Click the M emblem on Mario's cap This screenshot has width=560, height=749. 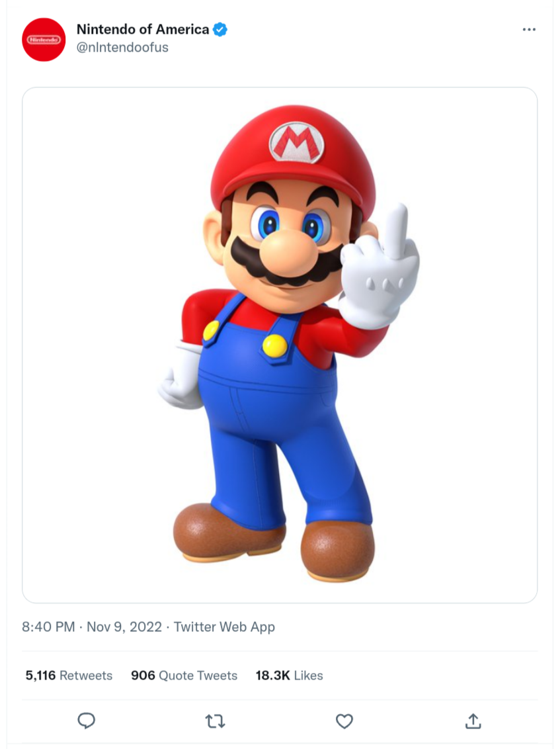[x=296, y=142]
